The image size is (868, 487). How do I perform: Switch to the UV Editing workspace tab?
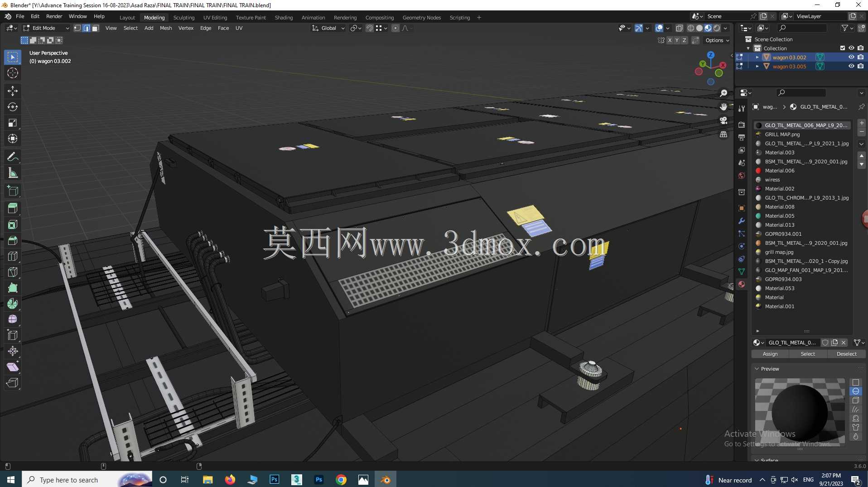[215, 18]
